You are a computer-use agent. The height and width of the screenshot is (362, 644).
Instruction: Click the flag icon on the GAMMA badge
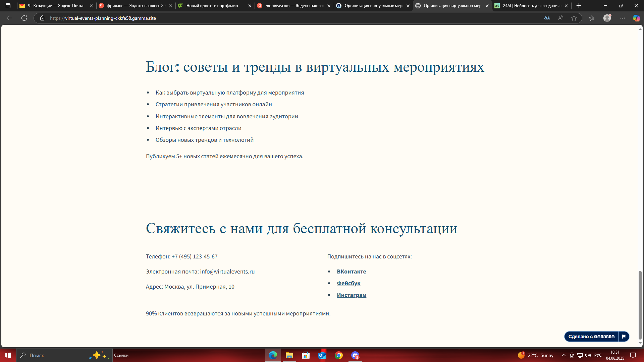(624, 337)
